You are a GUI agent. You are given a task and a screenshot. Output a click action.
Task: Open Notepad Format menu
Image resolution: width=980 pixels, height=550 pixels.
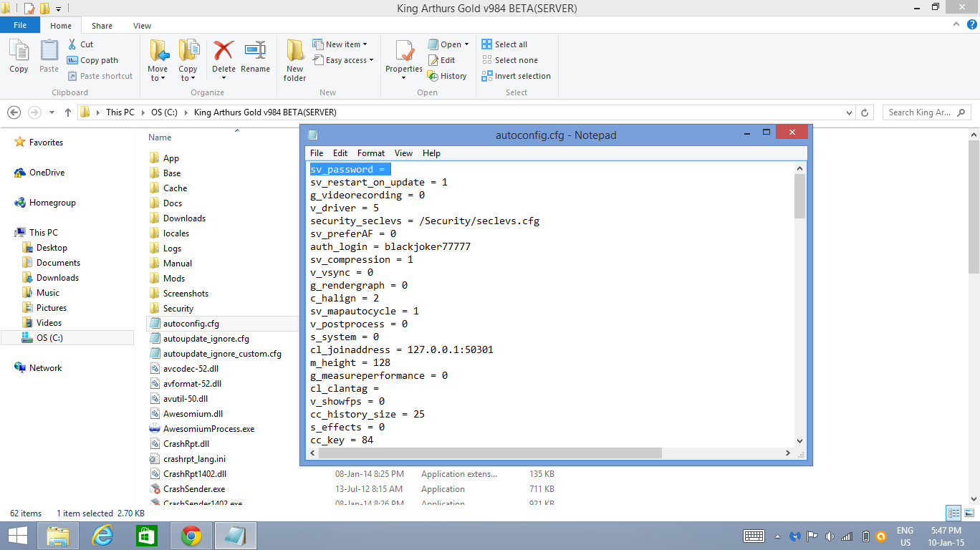[x=371, y=153]
